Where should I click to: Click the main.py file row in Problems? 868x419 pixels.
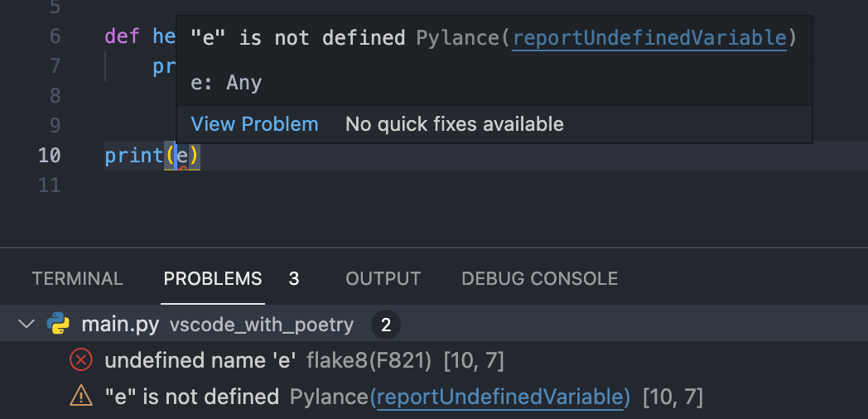coord(434,325)
